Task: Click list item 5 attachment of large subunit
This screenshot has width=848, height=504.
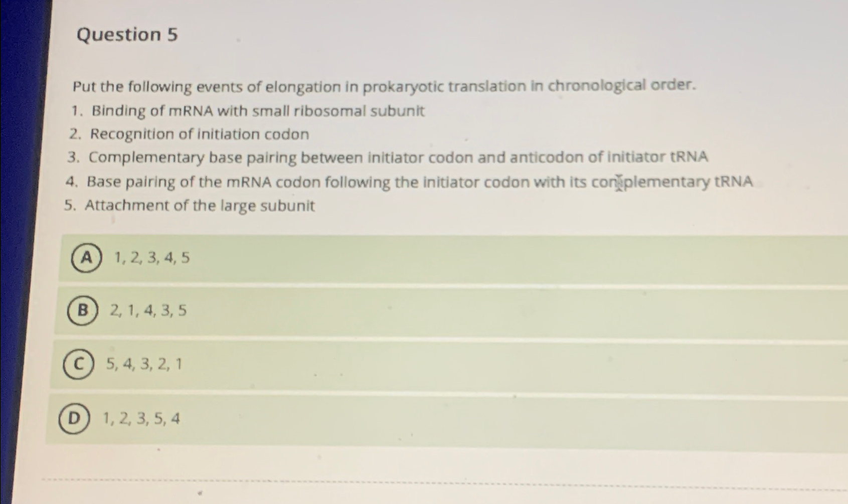Action: 190,206
